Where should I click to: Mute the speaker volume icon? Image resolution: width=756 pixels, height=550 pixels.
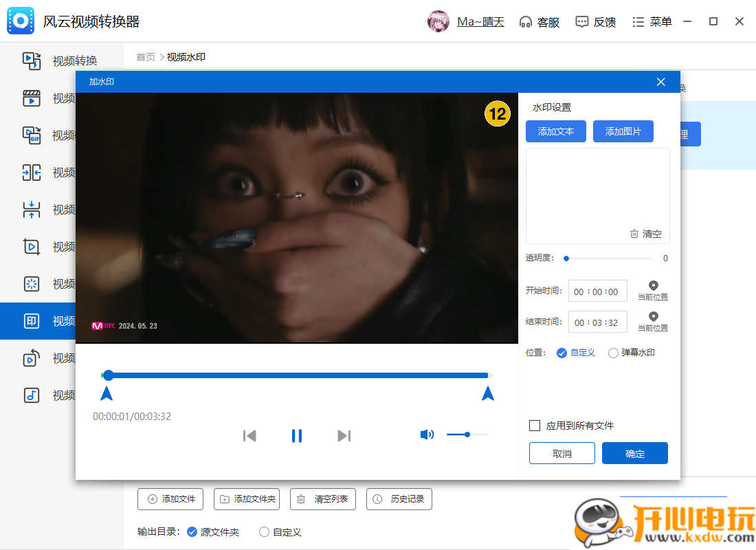pos(427,434)
